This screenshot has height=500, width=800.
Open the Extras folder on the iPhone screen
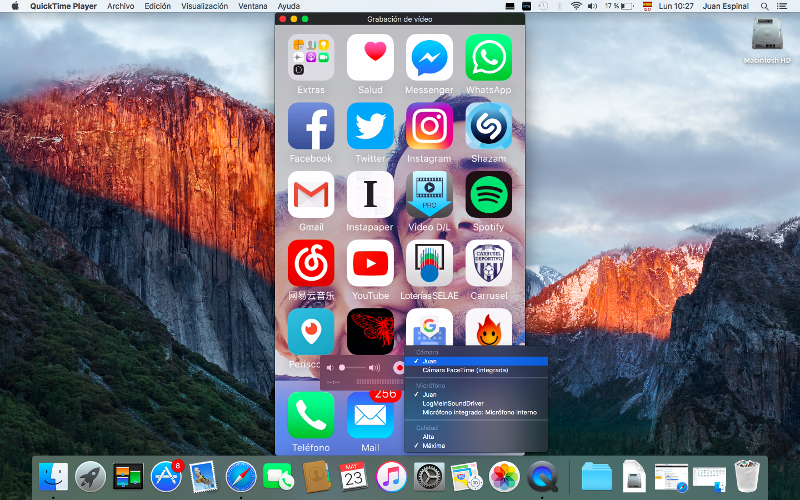(311, 57)
